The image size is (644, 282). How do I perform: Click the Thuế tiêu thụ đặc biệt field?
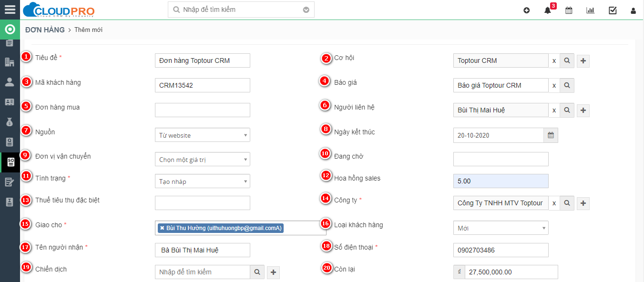(x=203, y=203)
